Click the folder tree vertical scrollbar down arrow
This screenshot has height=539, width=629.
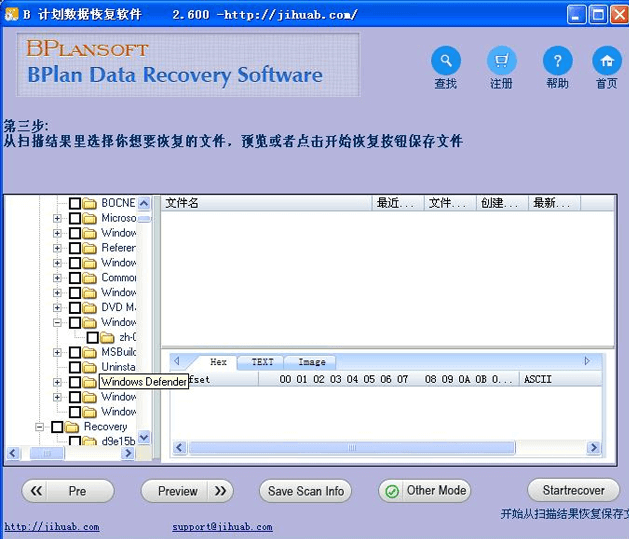[144, 437]
